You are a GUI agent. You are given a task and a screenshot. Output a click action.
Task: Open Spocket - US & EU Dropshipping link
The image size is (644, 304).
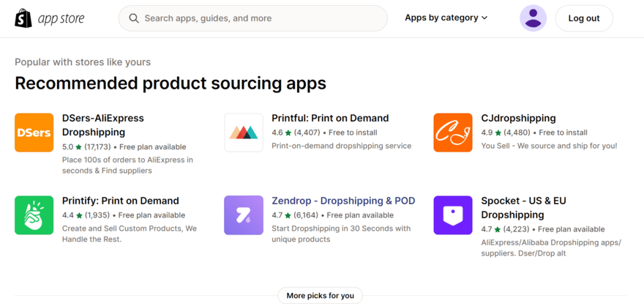pos(524,208)
